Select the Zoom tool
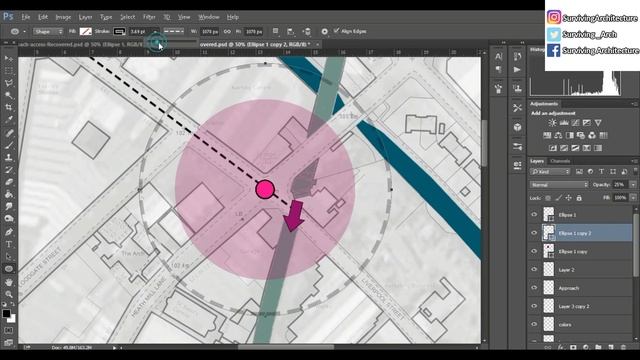This screenshot has height=360, width=640. tap(9, 294)
